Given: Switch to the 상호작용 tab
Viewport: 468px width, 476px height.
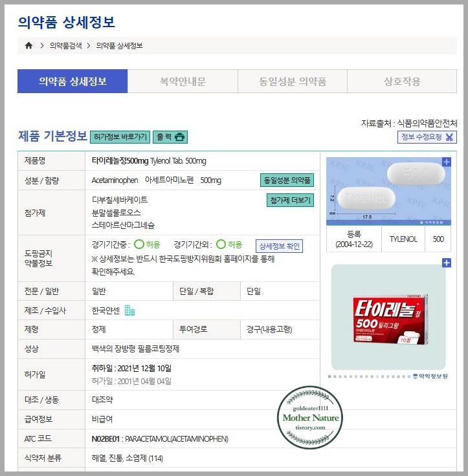Looking at the screenshot, I should (x=402, y=81).
